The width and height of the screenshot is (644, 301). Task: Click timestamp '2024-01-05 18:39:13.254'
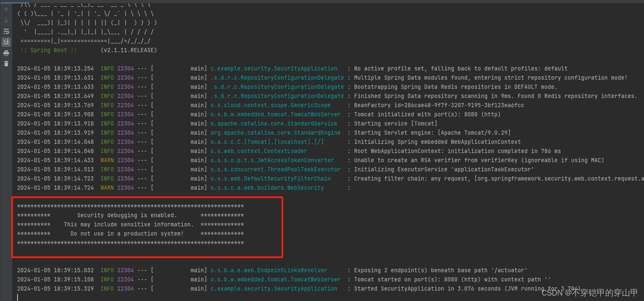[x=55, y=68]
